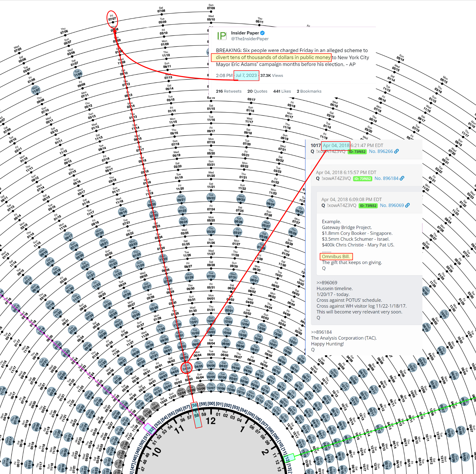Click the Thu 12/07 date circle
Viewport: 476px width, 474px height.
211,387
